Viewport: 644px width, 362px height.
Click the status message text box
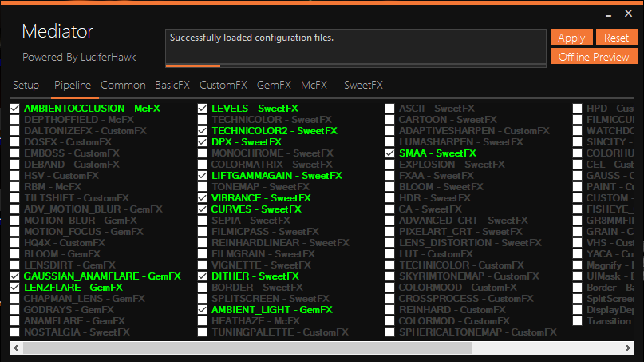coord(356,46)
